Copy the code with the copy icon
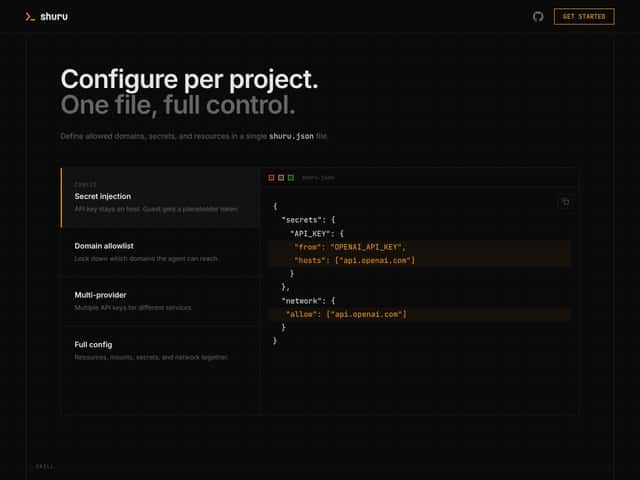640x480 pixels. coord(565,202)
